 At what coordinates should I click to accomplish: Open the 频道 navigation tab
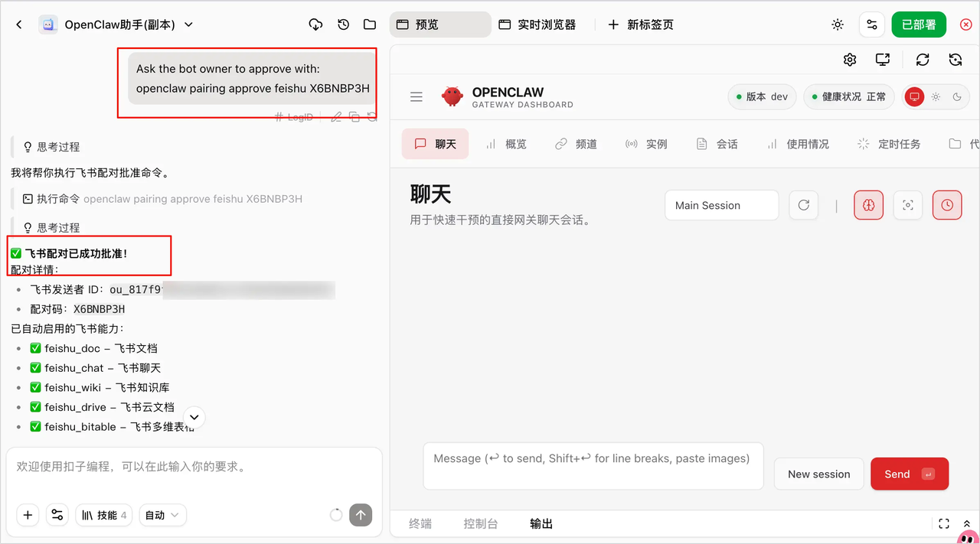577,144
